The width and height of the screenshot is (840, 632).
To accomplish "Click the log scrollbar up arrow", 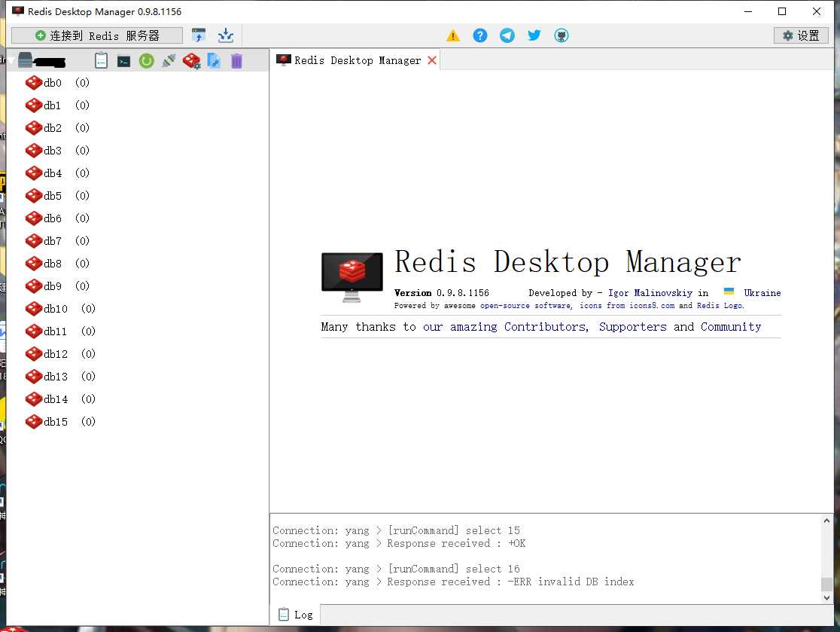I will coord(826,521).
